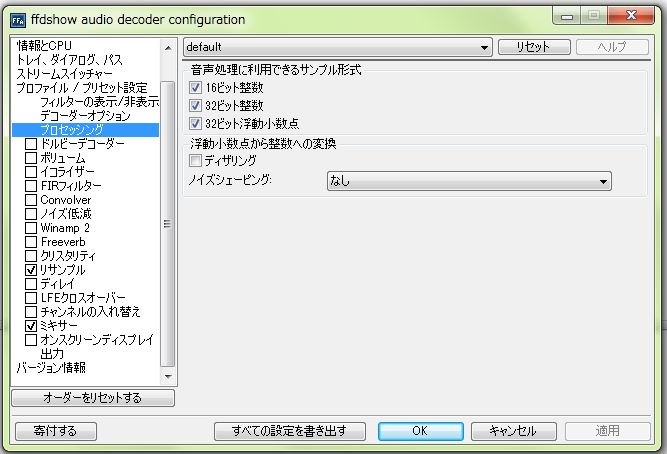Open トレイ、ダイアログ、パス settings page
The height and width of the screenshot is (454, 667).
[x=69, y=60]
